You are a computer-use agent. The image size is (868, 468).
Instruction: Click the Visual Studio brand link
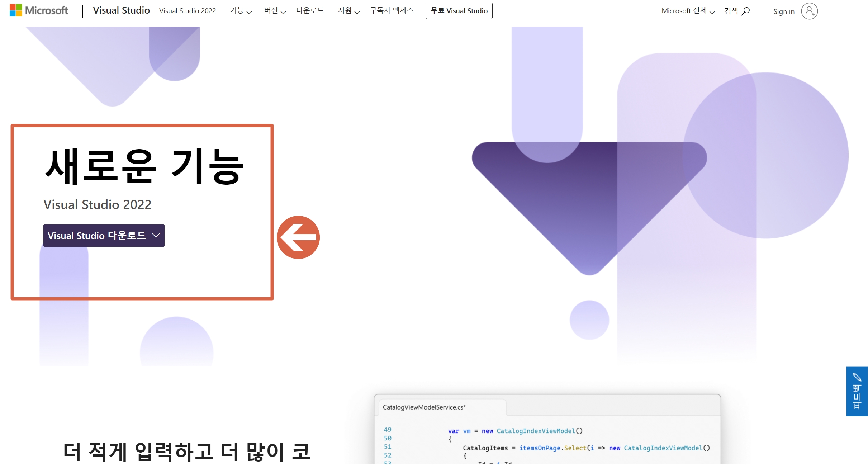(x=121, y=10)
